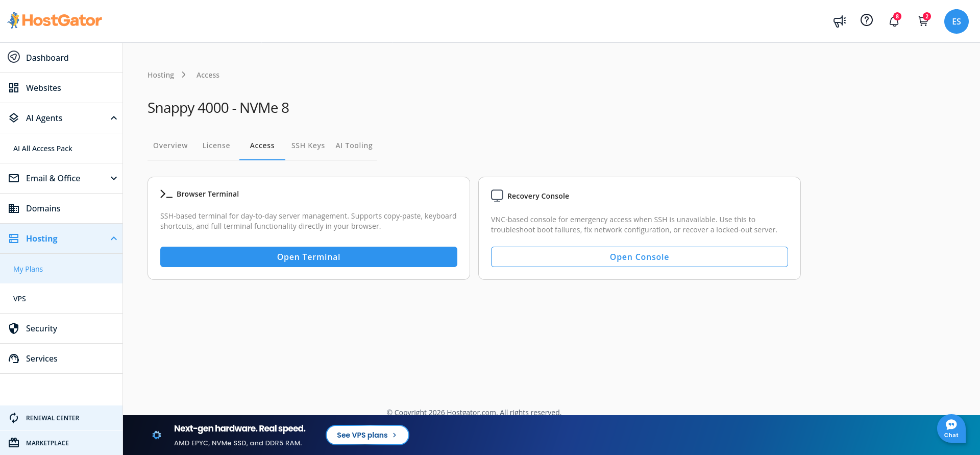Click the Browser Terminal card title
This screenshot has height=455, width=980.
pos(208,194)
